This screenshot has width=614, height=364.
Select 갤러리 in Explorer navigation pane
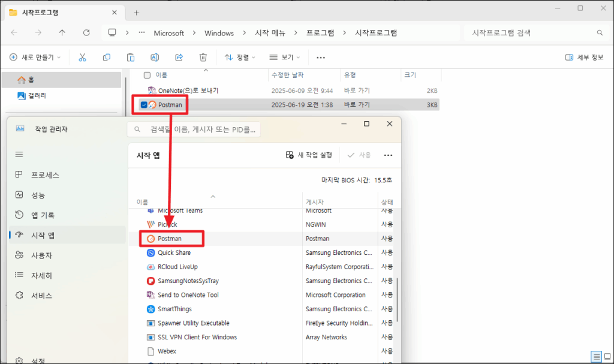[x=62, y=95]
